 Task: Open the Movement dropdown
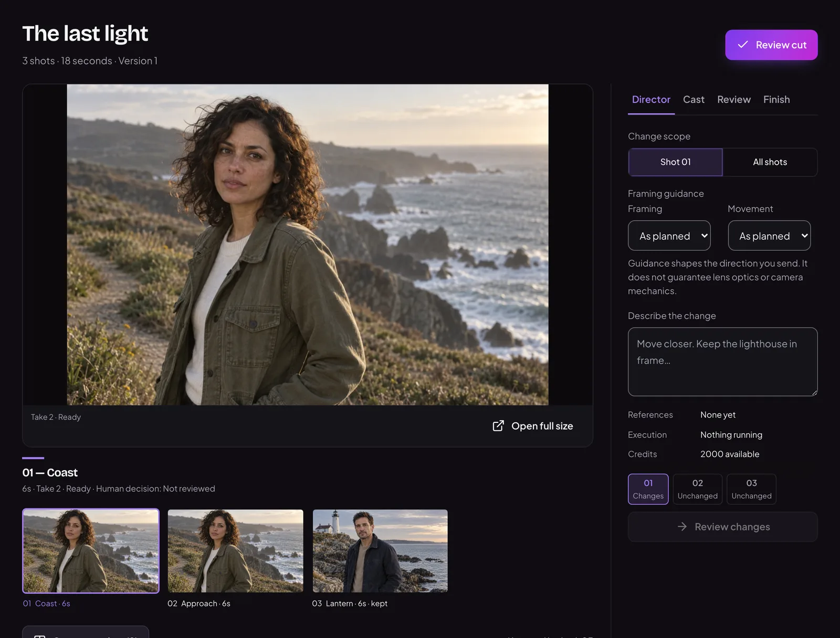pos(769,236)
